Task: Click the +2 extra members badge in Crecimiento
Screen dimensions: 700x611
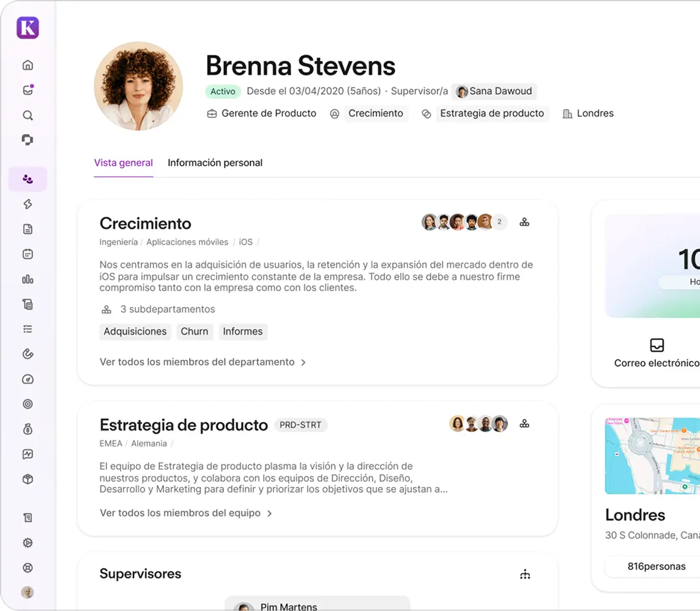Action: click(499, 222)
